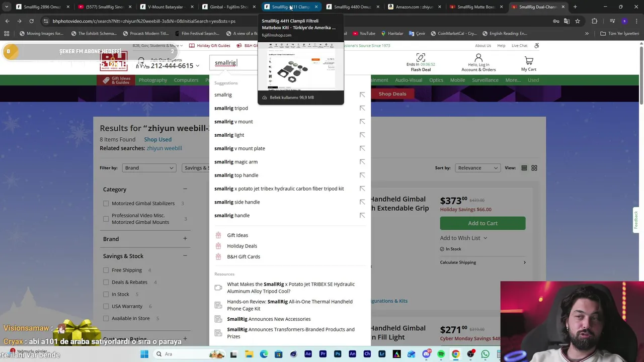Switch results to list view icon
The width and height of the screenshot is (644, 362).
tap(524, 168)
